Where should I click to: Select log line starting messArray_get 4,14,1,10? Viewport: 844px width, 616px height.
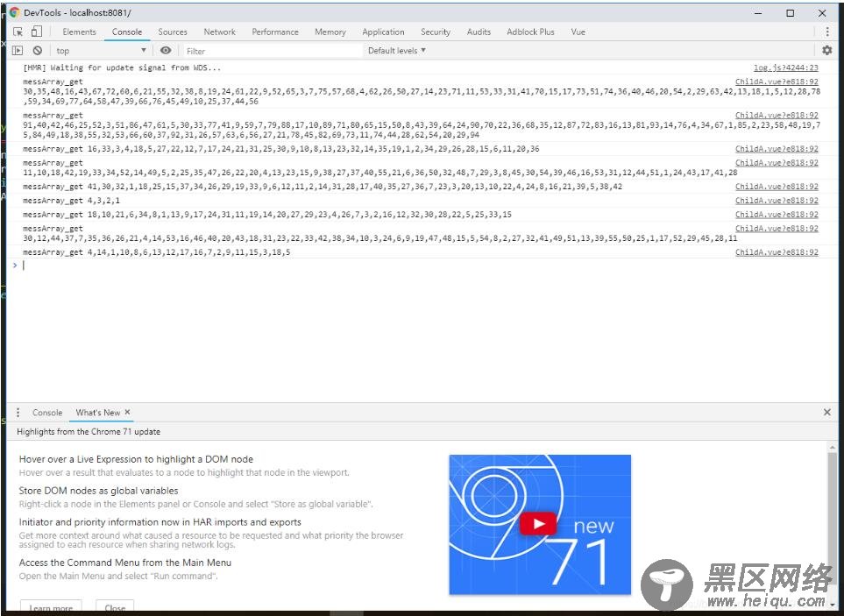click(156, 251)
